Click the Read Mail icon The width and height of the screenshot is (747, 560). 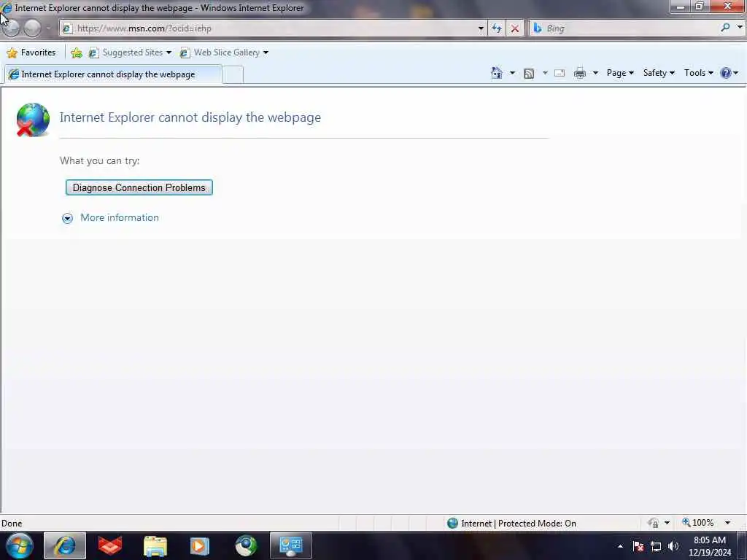click(560, 74)
